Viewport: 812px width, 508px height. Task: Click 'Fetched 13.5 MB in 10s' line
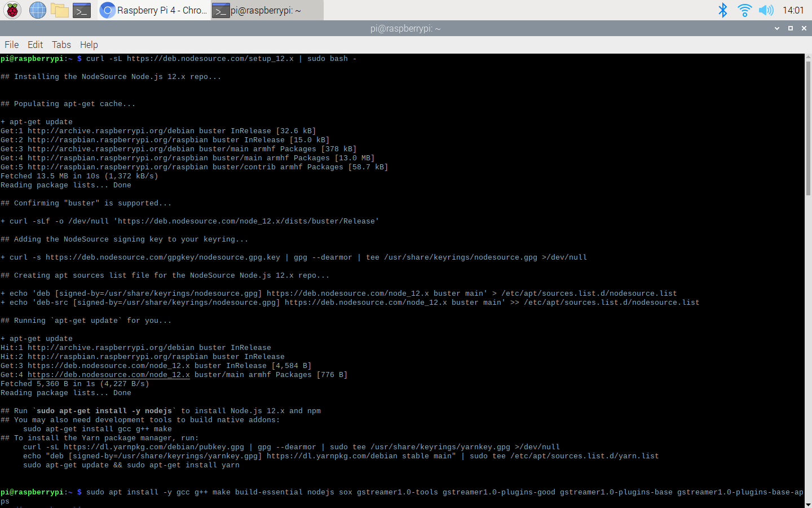click(80, 176)
